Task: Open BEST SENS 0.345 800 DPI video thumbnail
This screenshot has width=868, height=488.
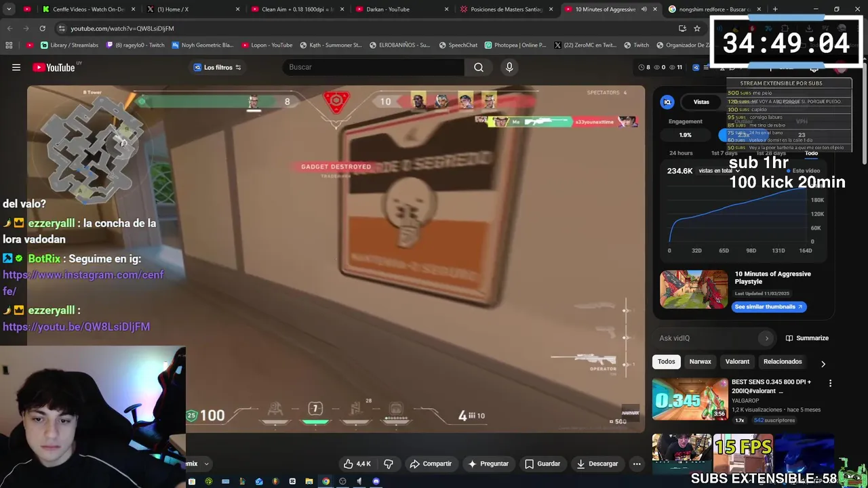Action: 690,399
